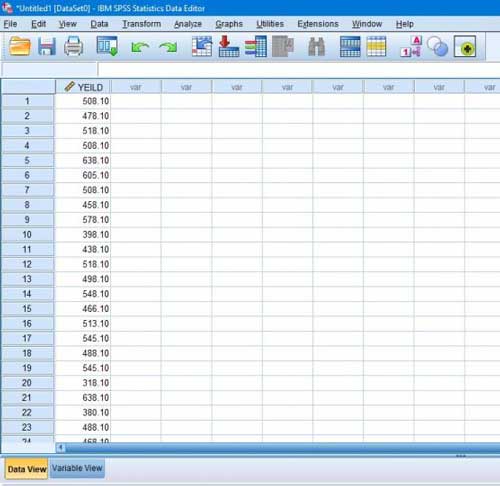Select cell 545.10 in row 17
Screen dimensions: 500x486
(x=83, y=338)
